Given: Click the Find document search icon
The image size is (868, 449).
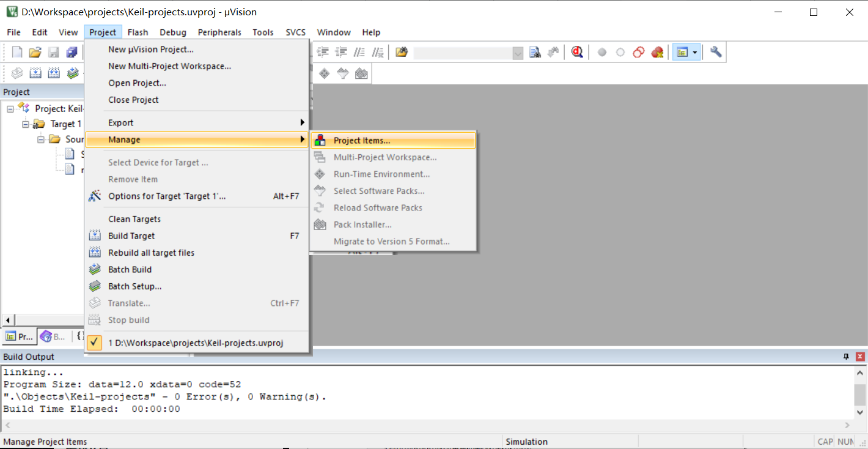Looking at the screenshot, I should click(535, 53).
